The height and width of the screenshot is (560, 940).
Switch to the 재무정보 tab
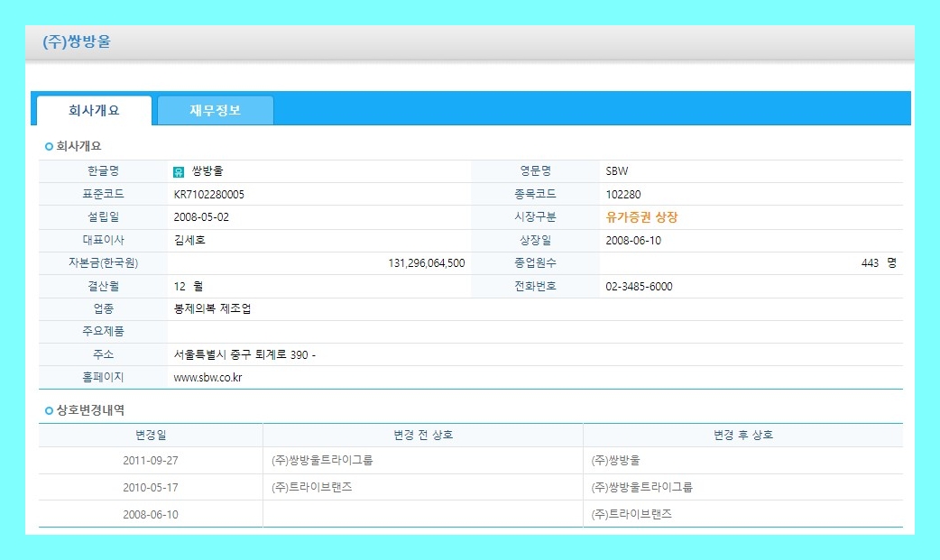pyautogui.click(x=216, y=110)
